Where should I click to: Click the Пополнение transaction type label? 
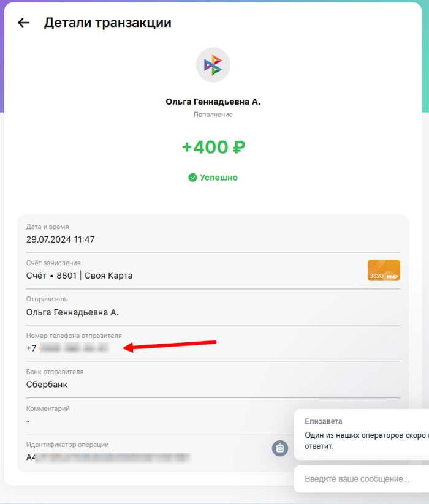[x=213, y=115]
